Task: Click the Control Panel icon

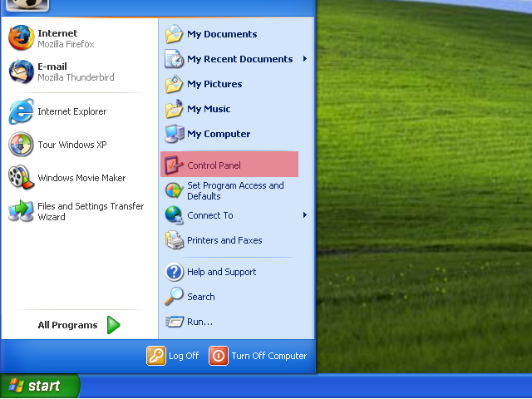Action: point(174,165)
